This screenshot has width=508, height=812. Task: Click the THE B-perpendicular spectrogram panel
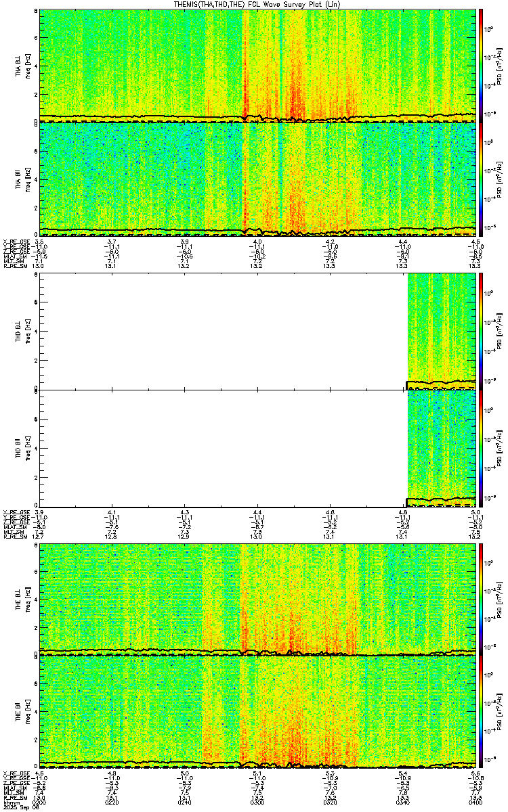point(257,600)
